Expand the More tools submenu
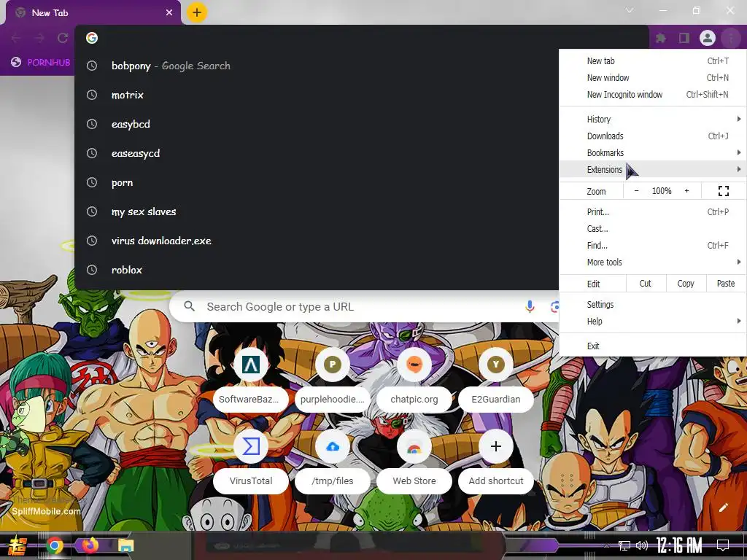 tap(653, 262)
